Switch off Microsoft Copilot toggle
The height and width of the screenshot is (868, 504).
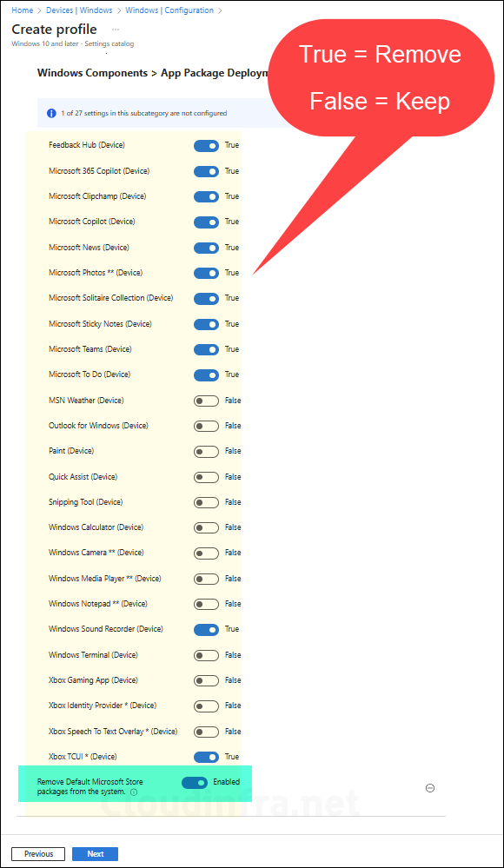coord(206,222)
